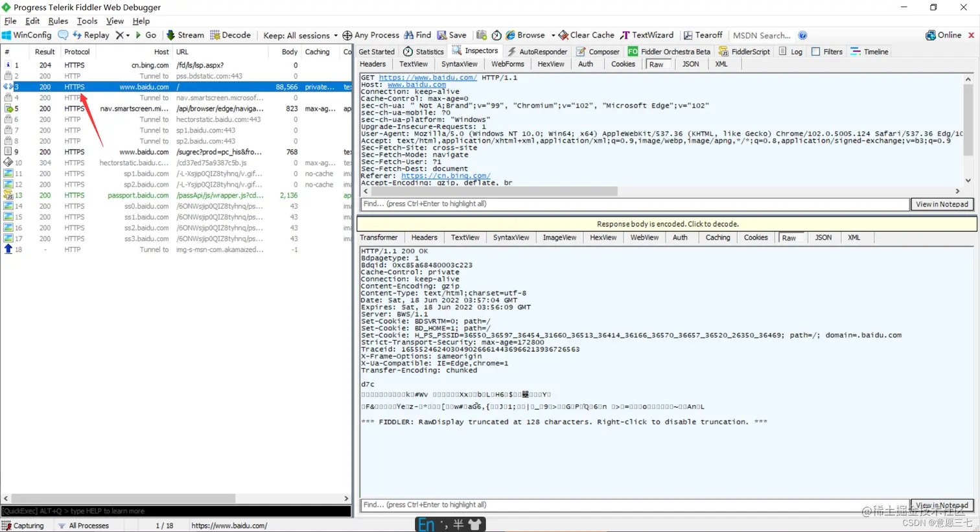
Task: Click the Go resume button
Action: [x=145, y=35]
